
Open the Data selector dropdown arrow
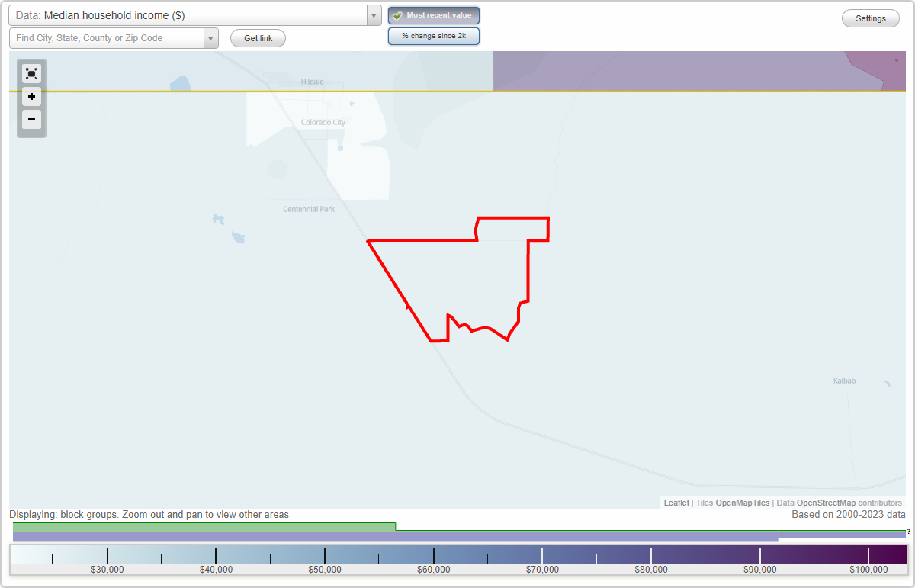coord(374,15)
